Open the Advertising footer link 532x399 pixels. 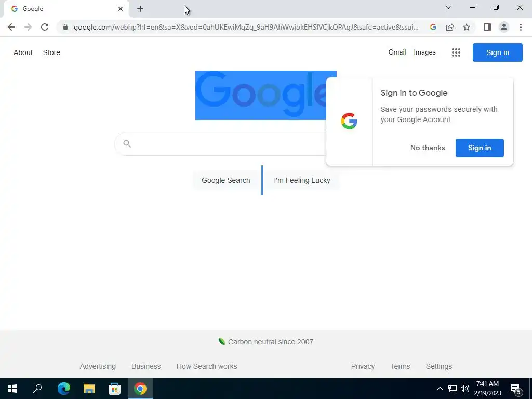click(98, 366)
